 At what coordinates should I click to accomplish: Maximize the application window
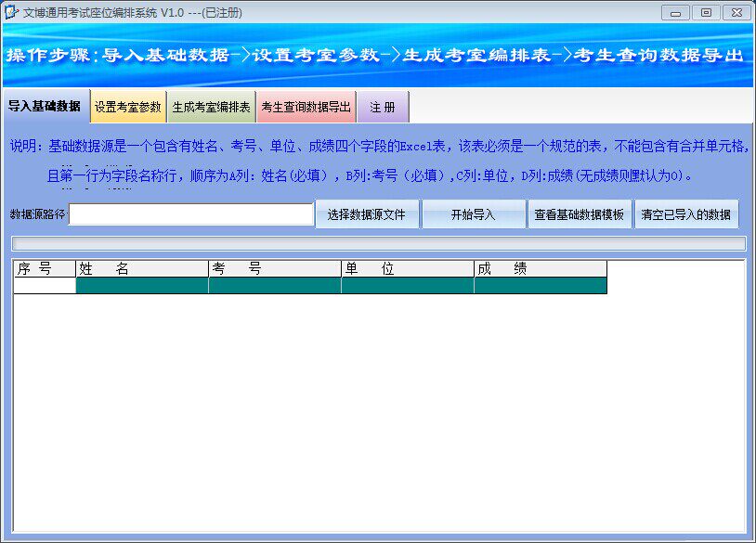[706, 12]
